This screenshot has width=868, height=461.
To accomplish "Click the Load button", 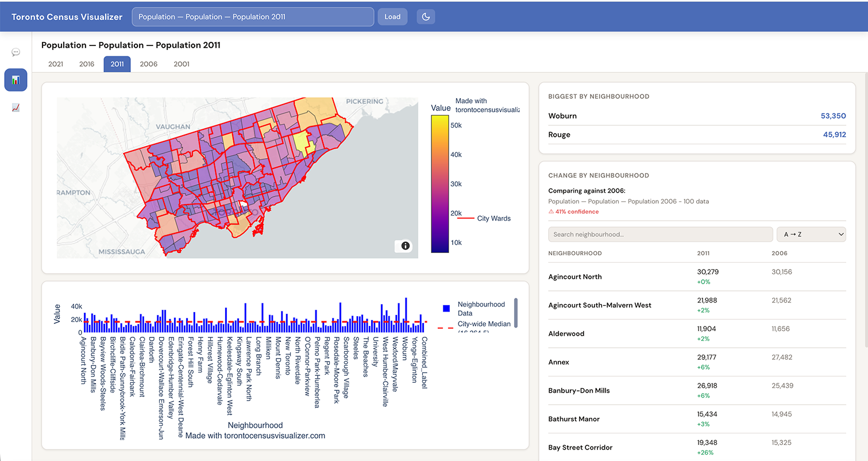I will 392,17.
